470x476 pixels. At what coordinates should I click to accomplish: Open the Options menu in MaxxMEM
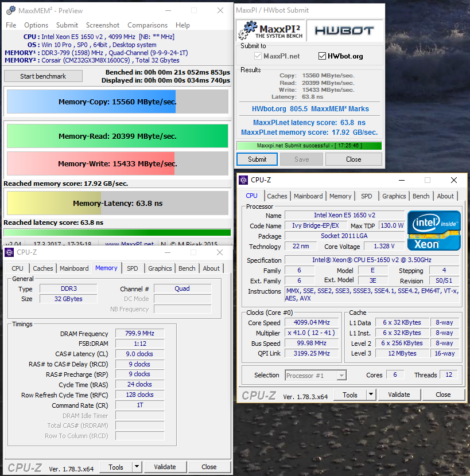(36, 25)
